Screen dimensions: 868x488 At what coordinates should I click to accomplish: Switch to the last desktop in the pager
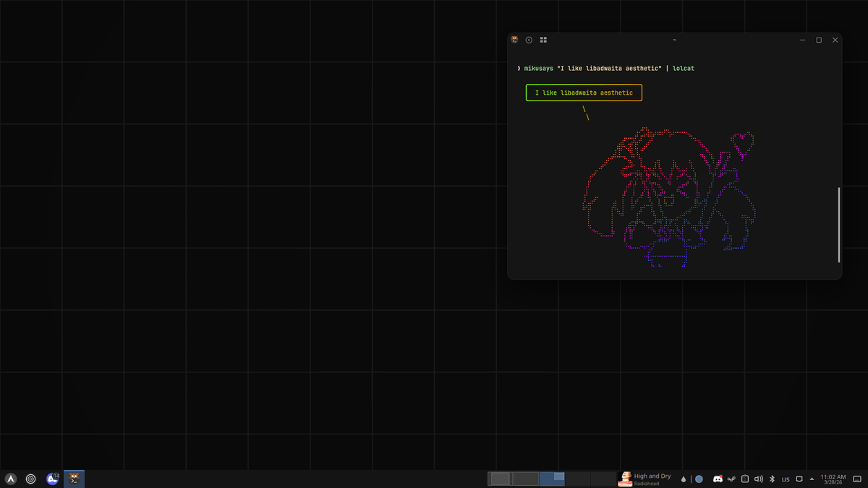tap(603, 479)
